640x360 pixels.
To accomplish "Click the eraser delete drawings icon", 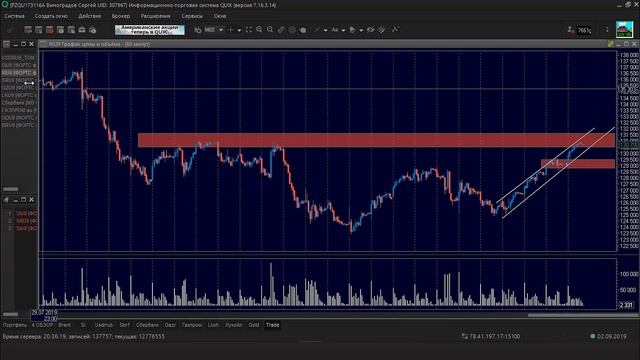I will click(x=382, y=30).
